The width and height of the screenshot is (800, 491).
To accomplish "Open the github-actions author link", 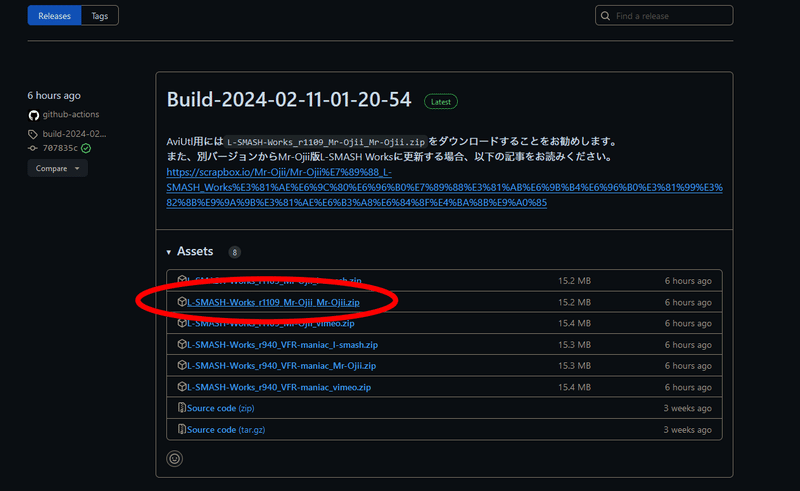I will pyautogui.click(x=71, y=114).
